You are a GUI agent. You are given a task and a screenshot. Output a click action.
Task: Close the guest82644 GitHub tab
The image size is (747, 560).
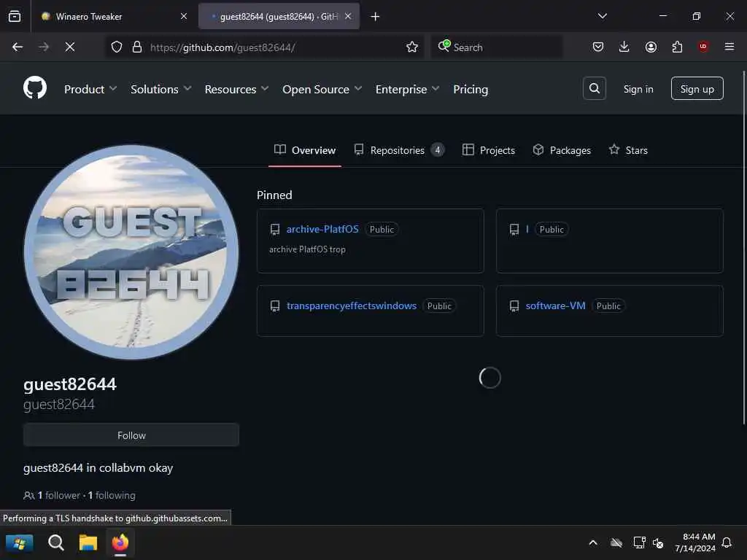click(348, 16)
